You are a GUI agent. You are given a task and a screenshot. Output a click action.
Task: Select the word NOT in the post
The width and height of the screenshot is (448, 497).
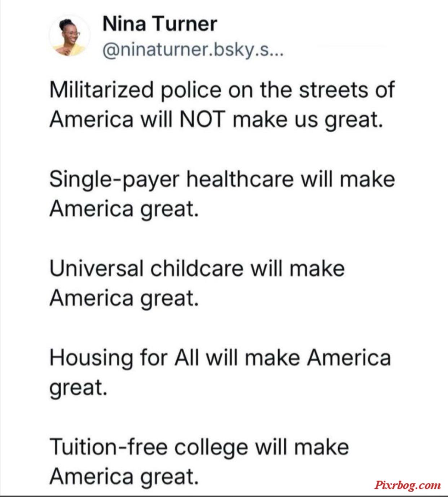click(x=202, y=119)
